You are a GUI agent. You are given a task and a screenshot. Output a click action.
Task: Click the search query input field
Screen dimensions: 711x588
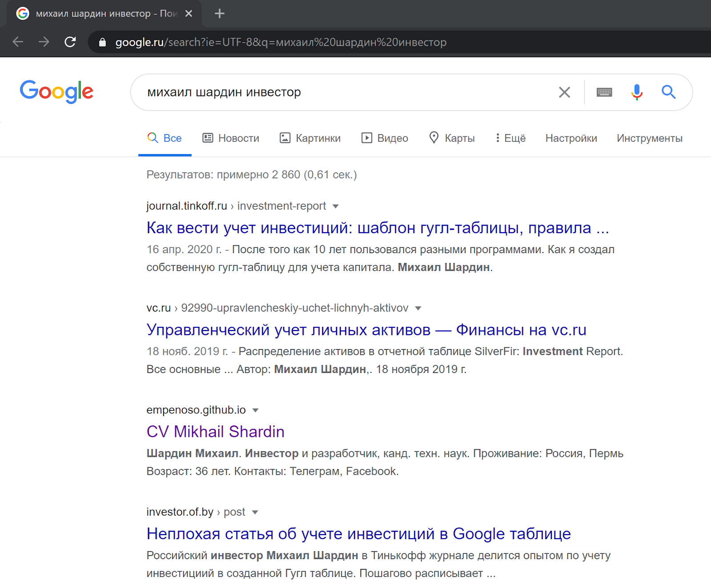tap(347, 92)
